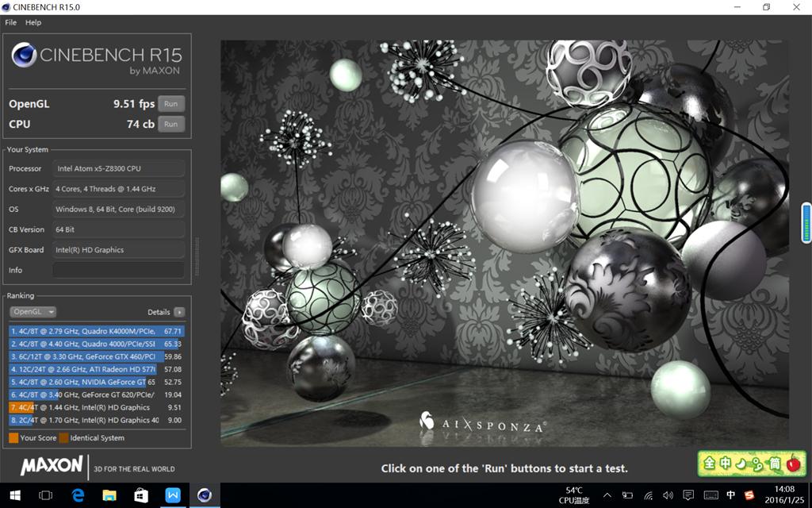Open Task View from the taskbar

click(x=46, y=495)
